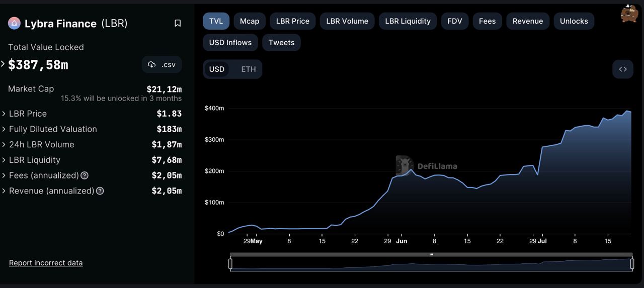Image resolution: width=644 pixels, height=288 pixels.
Task: Click the $200m y-axis label
Action: pos(214,171)
